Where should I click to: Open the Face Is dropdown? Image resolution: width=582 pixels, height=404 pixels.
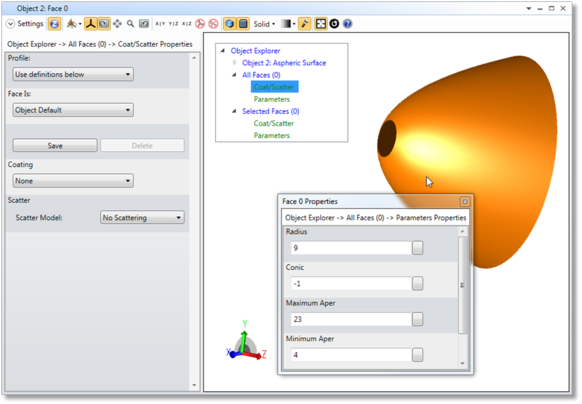(73, 110)
